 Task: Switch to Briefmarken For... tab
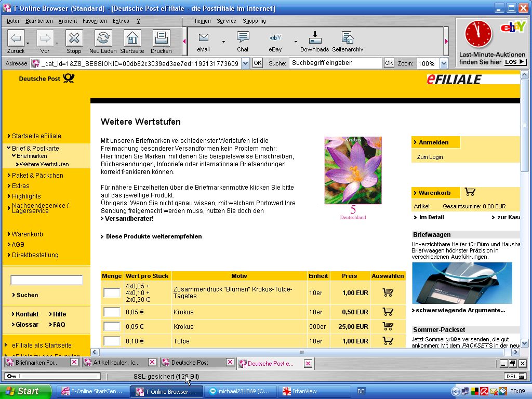coord(36,363)
